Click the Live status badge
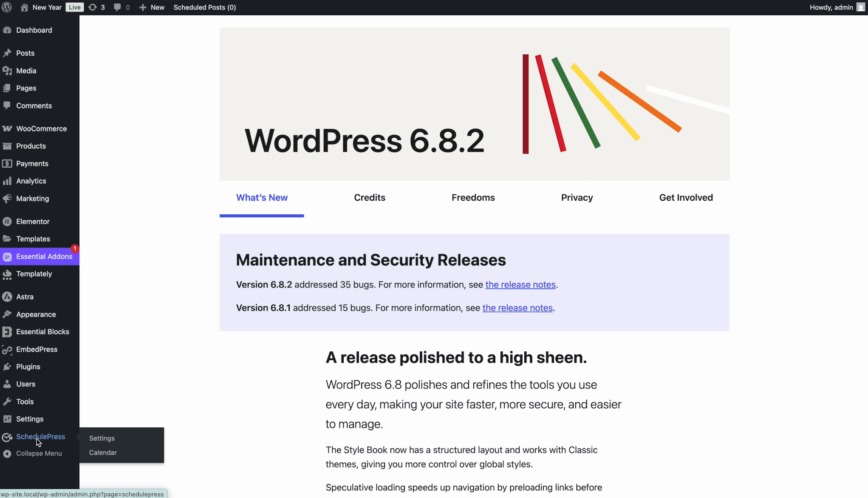Image resolution: width=868 pixels, height=498 pixels. coord(75,7)
